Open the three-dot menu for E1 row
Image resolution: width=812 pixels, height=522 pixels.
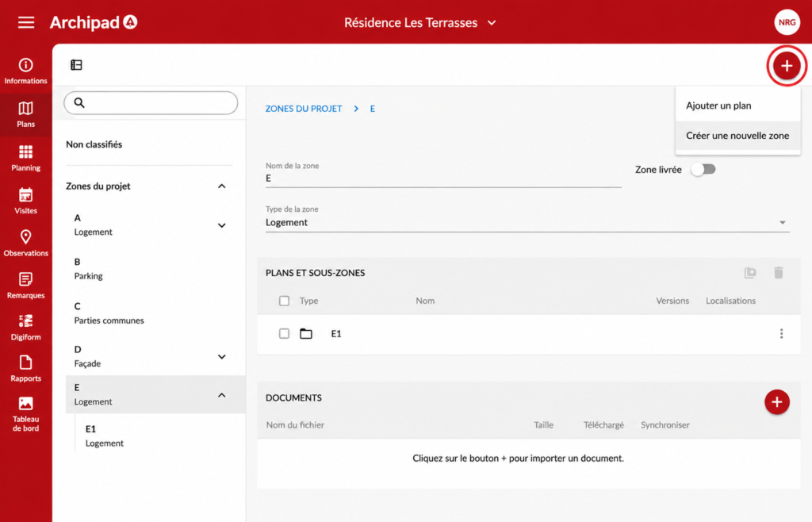coord(781,333)
